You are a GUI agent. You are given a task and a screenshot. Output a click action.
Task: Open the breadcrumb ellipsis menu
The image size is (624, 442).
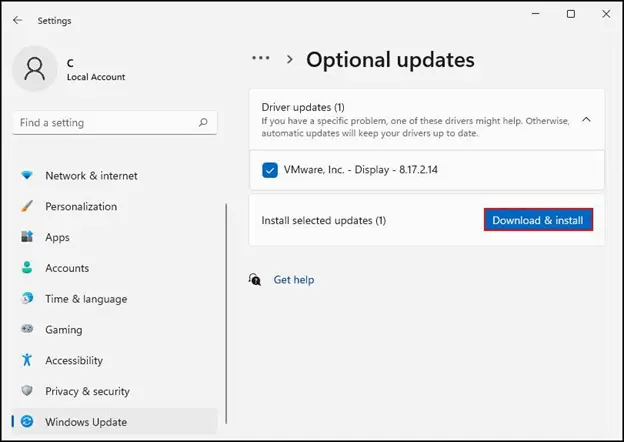(261, 58)
